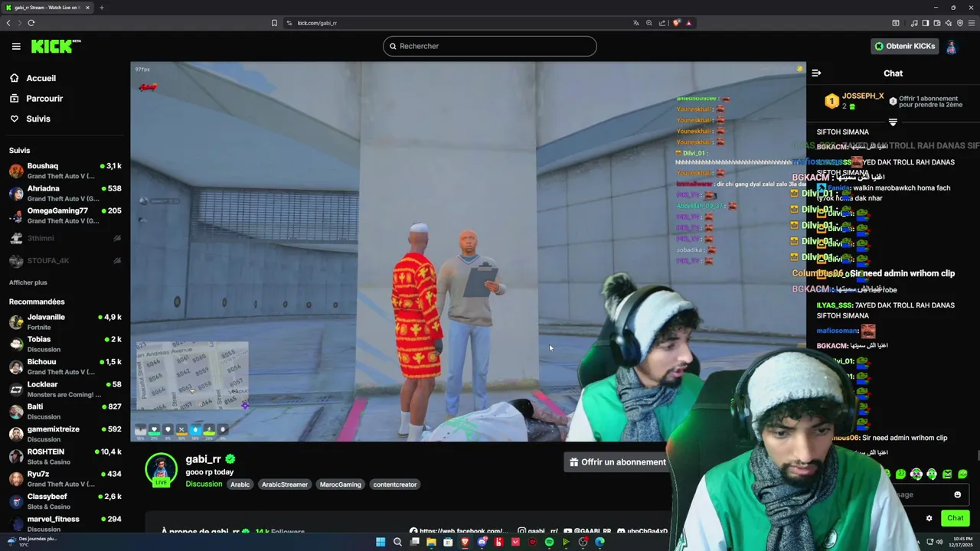Open Windows taskbar search
The height and width of the screenshot is (551, 980).
(x=397, y=542)
